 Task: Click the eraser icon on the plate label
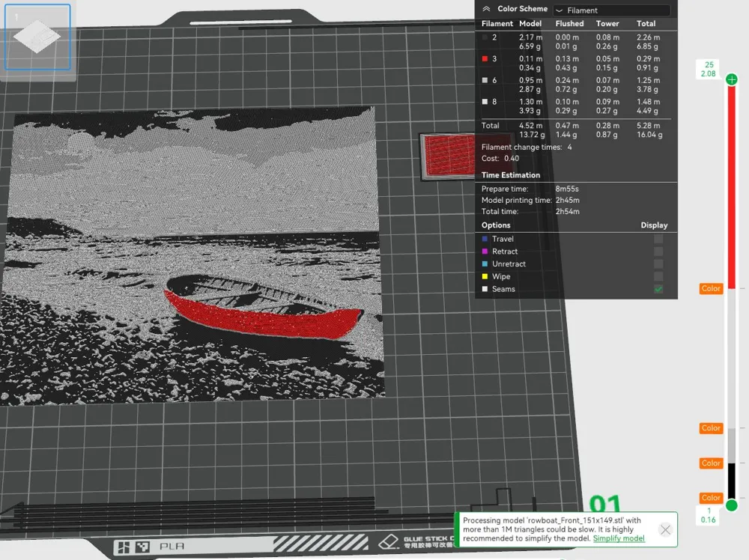[388, 542]
